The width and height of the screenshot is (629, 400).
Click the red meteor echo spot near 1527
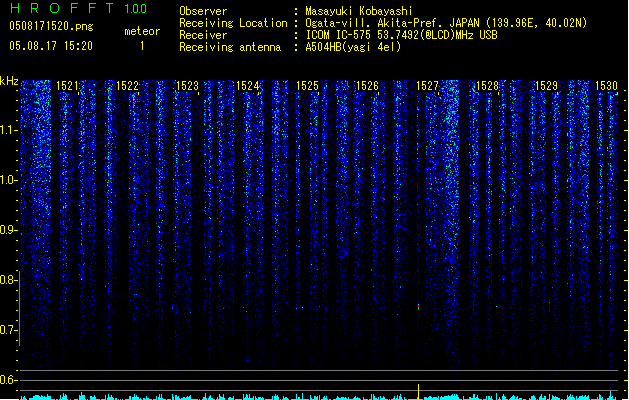418,307
